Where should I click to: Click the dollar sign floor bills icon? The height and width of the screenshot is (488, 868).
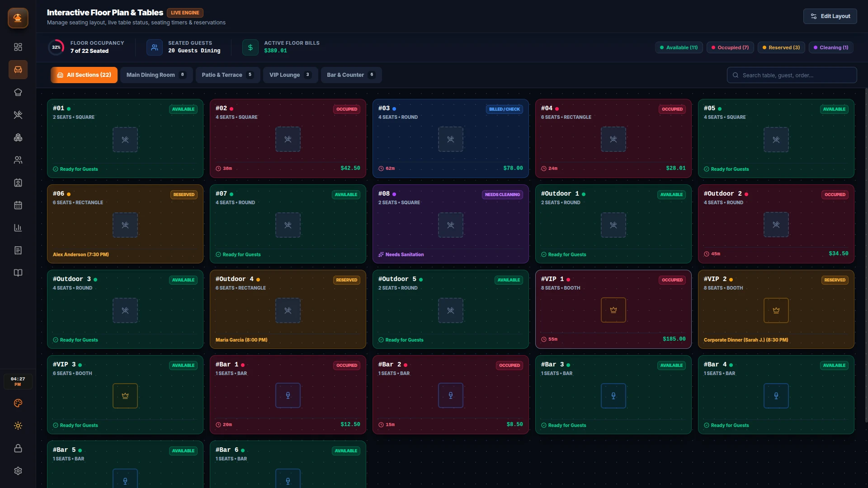(250, 47)
